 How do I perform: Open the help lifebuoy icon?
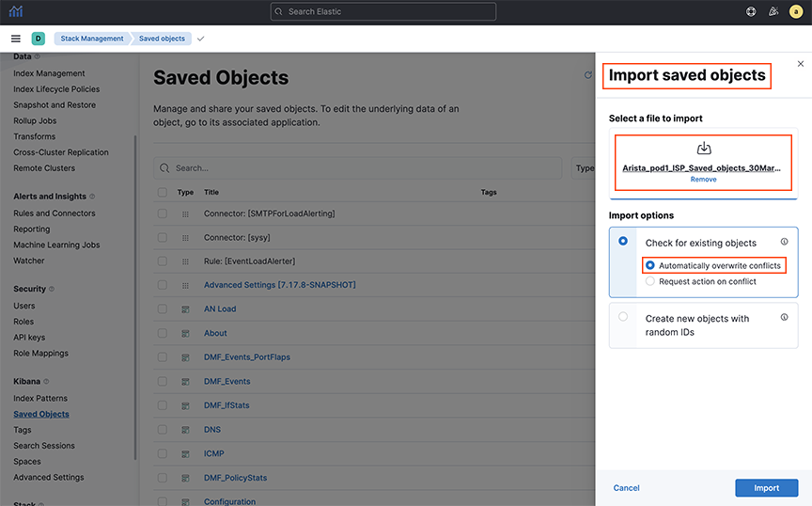click(x=750, y=11)
